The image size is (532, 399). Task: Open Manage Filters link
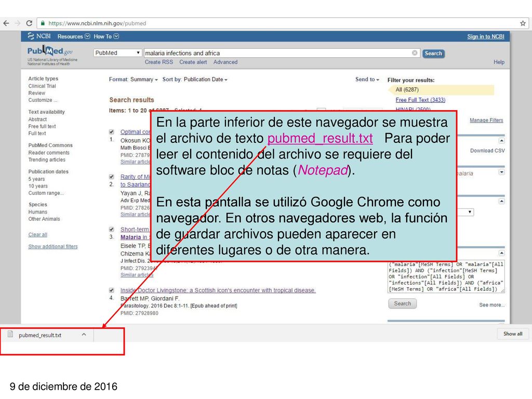coord(486,120)
